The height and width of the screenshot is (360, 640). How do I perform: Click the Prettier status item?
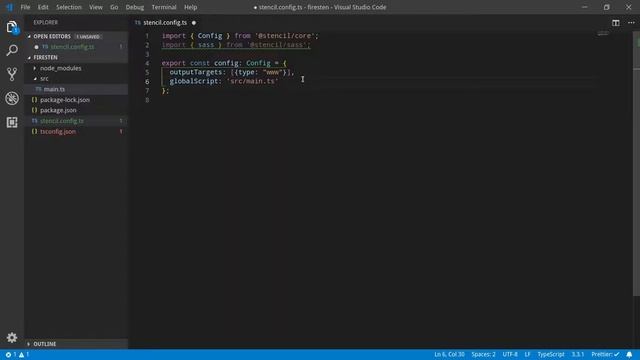(x=605, y=354)
